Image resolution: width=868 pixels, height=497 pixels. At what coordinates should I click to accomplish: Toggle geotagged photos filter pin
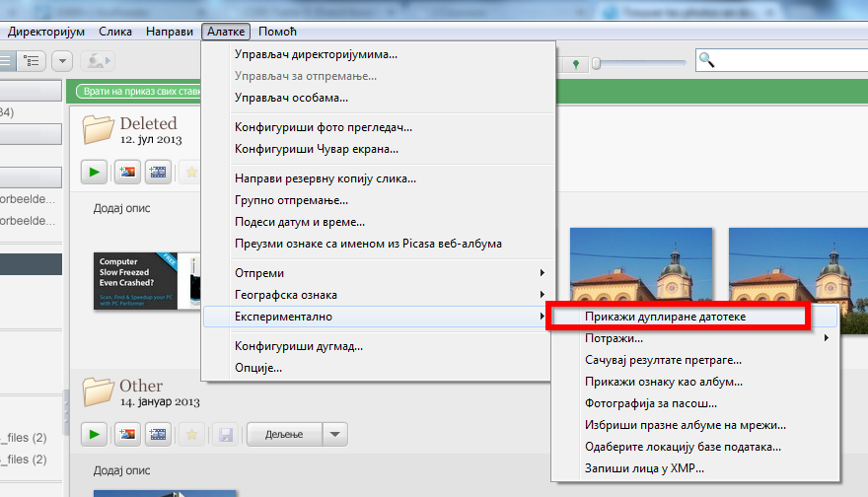tap(575, 63)
